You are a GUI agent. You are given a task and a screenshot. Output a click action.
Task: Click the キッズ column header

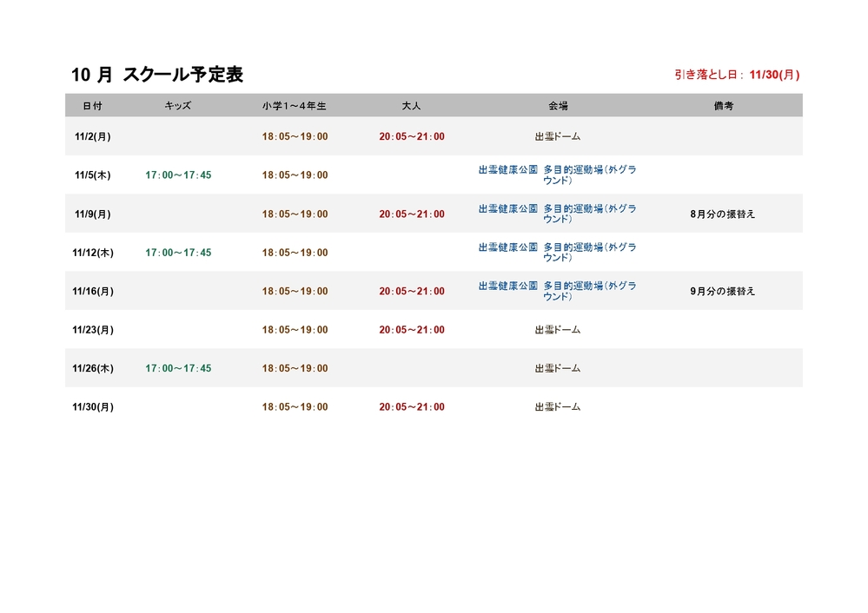pos(178,106)
